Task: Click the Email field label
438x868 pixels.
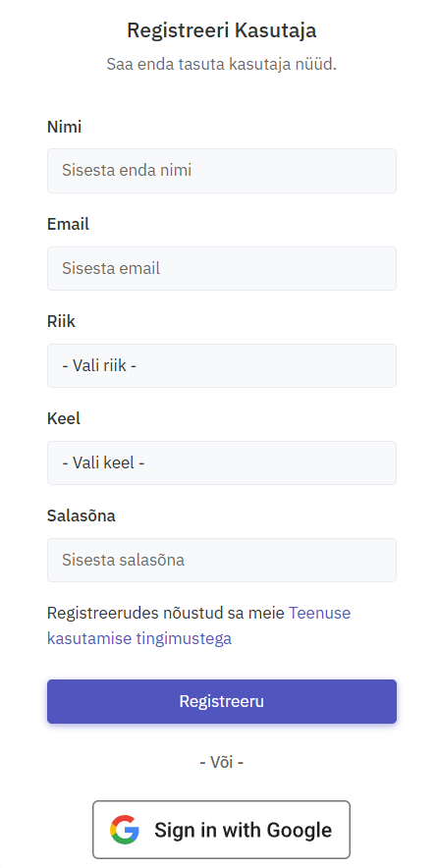Action: point(68,224)
